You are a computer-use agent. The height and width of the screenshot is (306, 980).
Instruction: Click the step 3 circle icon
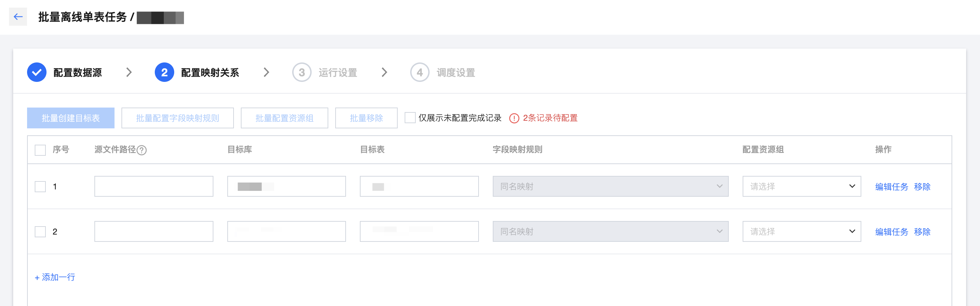tap(301, 72)
